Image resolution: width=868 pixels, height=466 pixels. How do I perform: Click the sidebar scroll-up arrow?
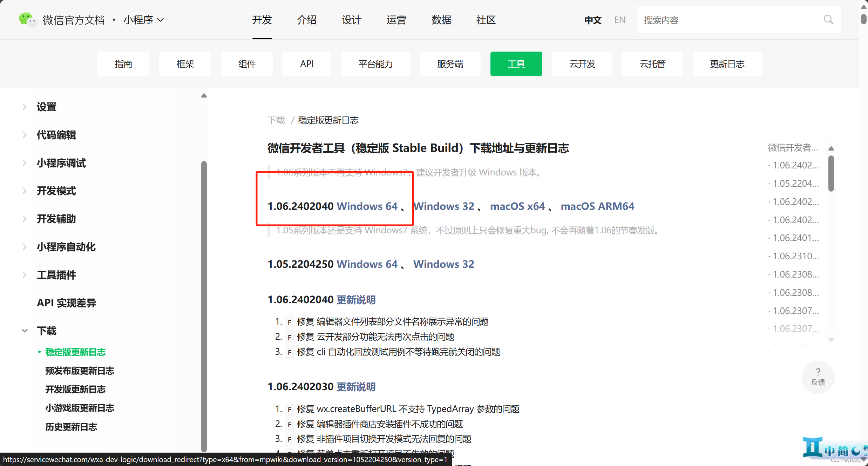click(x=204, y=95)
